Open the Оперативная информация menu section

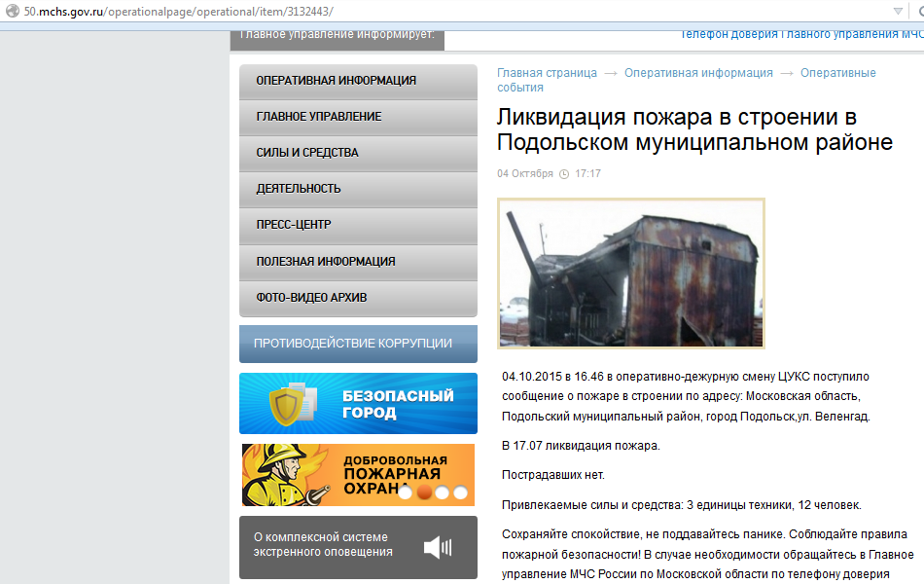(336, 81)
